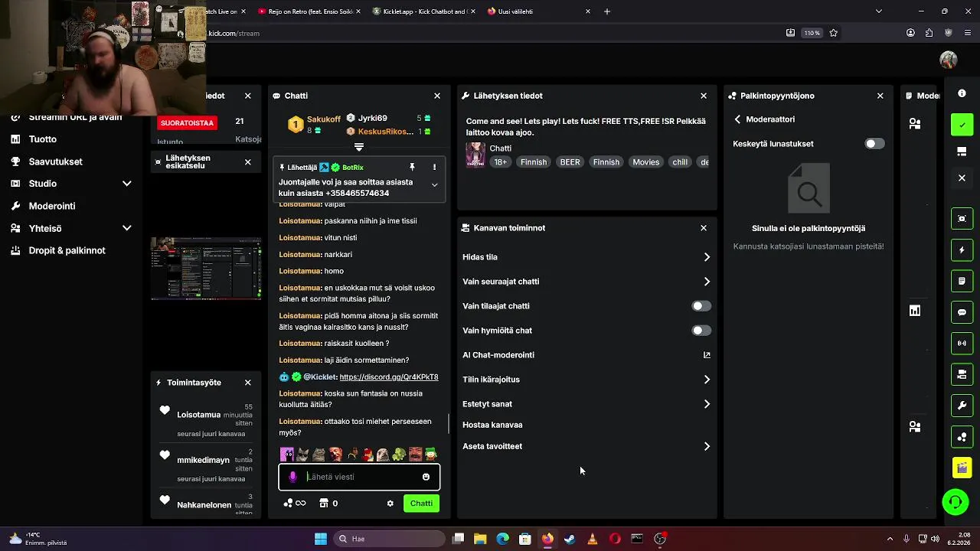The height and width of the screenshot is (551, 980).
Task: Open the discord.gg link in chat
Action: [x=389, y=377]
